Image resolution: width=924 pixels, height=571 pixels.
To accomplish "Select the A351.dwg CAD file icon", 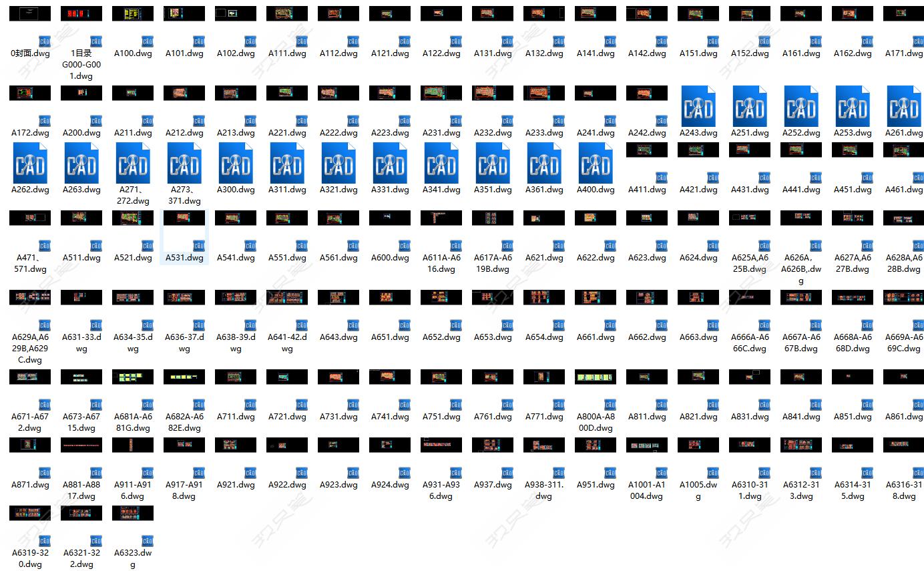I will [493, 163].
